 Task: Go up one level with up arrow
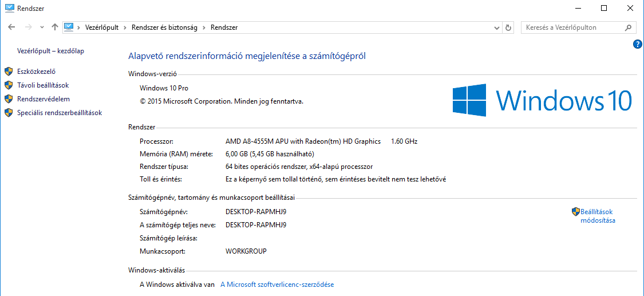click(54, 27)
